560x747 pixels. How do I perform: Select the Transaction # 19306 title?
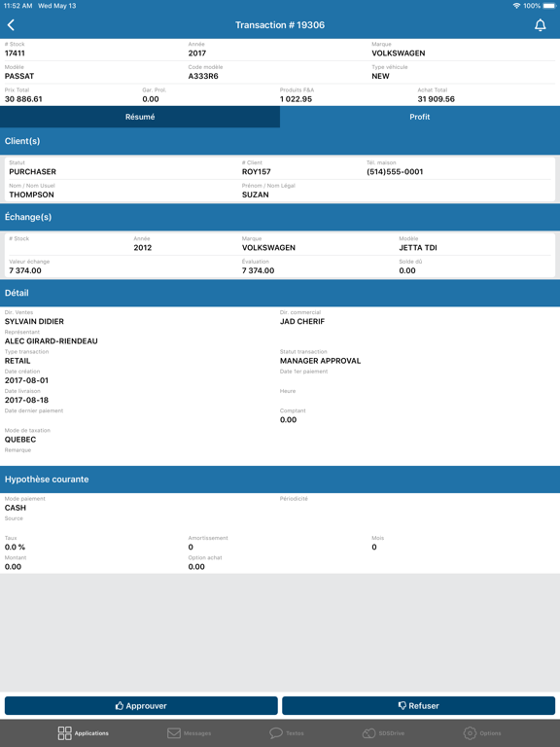point(280,25)
